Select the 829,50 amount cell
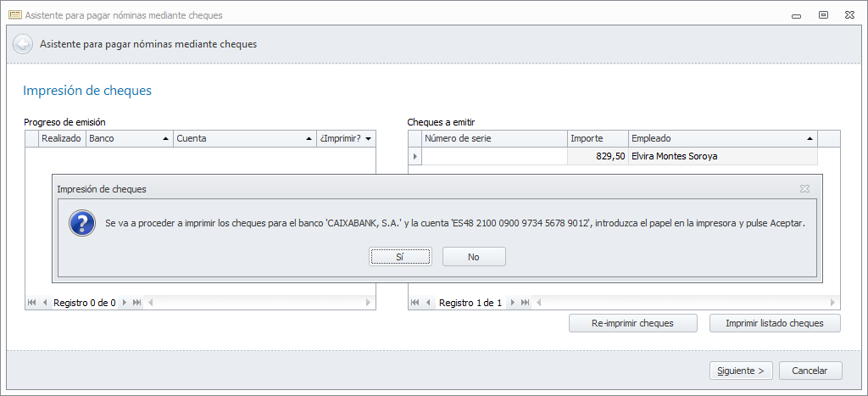 598,156
